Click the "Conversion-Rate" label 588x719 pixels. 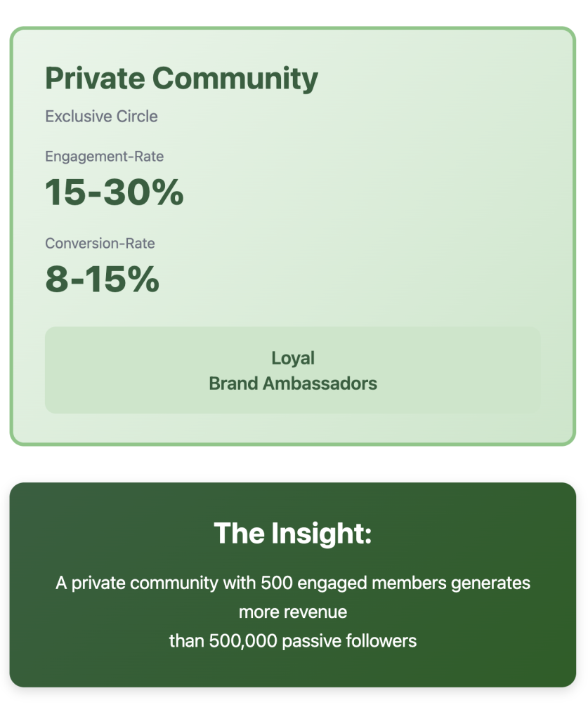coord(100,244)
